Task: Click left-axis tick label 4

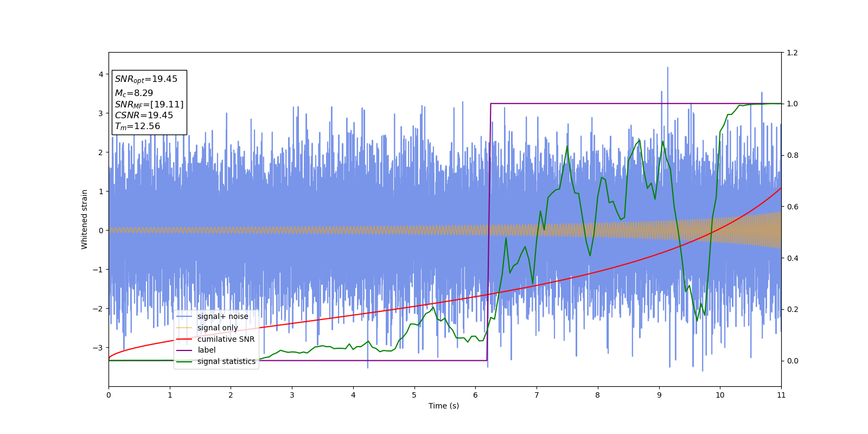Action: coord(101,74)
